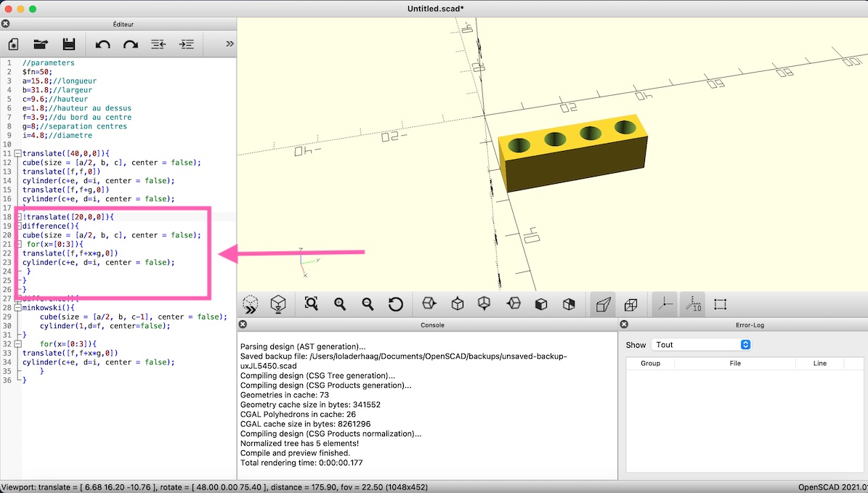Reset the 3D view
Screen dimensions: 868x493
coord(395,303)
